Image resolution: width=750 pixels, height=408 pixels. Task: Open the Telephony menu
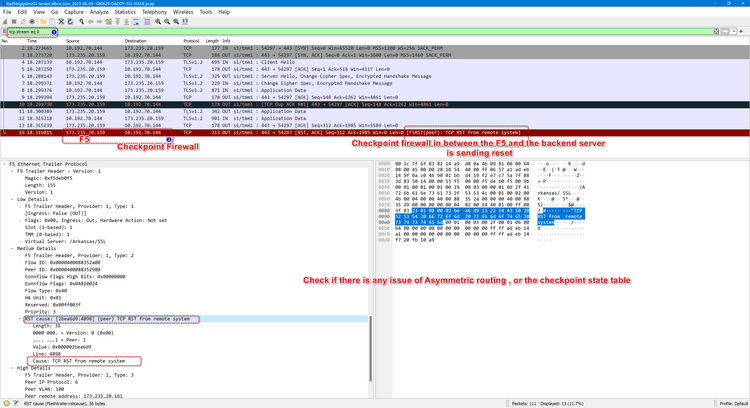[x=154, y=12]
